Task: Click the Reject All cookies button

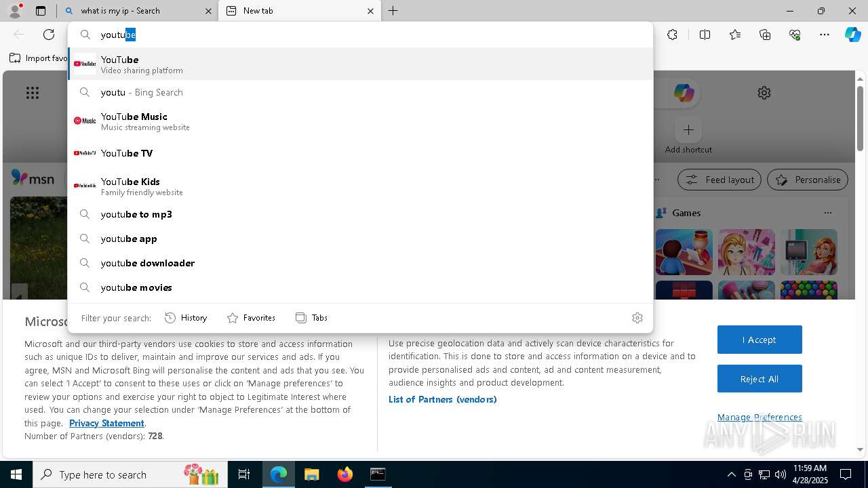Action: (x=759, y=379)
